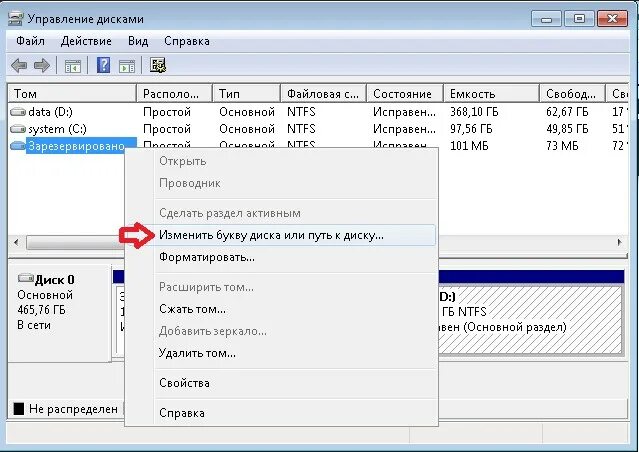Viewport: 639px width, 452px height.
Task: Sort by the Том column header
Action: pos(72,93)
